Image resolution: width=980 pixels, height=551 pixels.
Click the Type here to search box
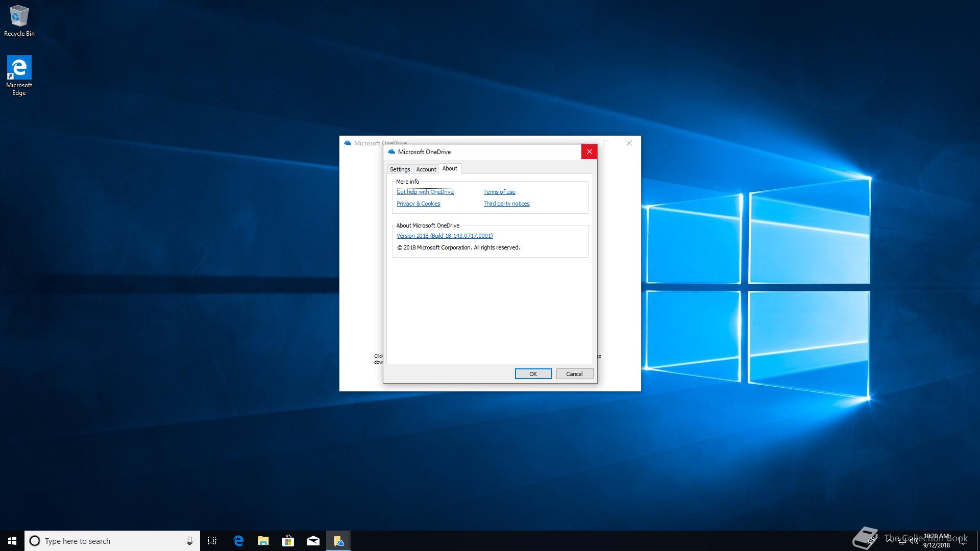pos(112,541)
